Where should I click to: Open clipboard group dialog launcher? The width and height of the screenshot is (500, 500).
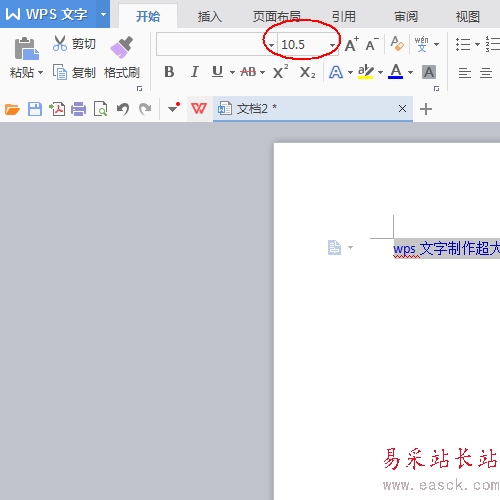coord(139,88)
